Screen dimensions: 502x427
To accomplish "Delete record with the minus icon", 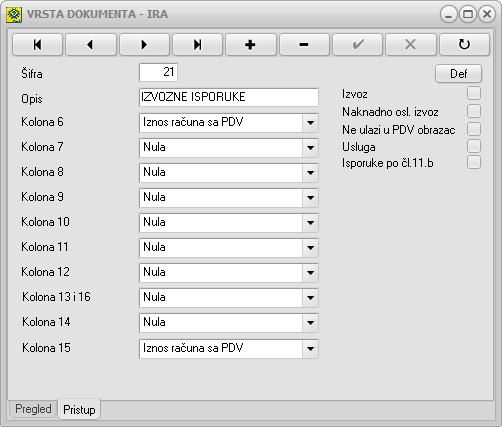I will tap(304, 44).
